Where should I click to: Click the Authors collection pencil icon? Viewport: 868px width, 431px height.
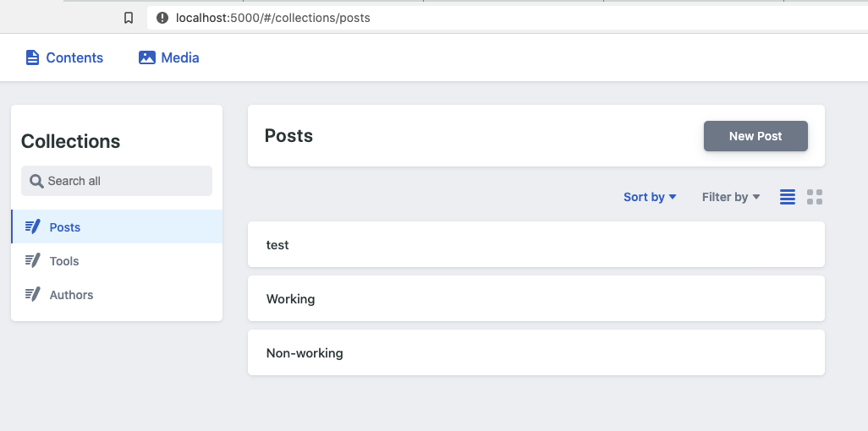click(33, 294)
